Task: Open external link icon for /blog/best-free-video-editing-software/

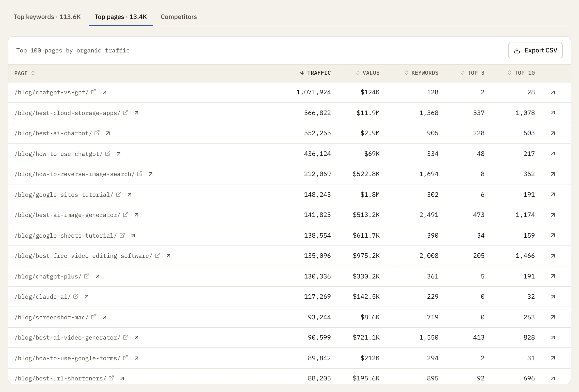Action: [158, 255]
